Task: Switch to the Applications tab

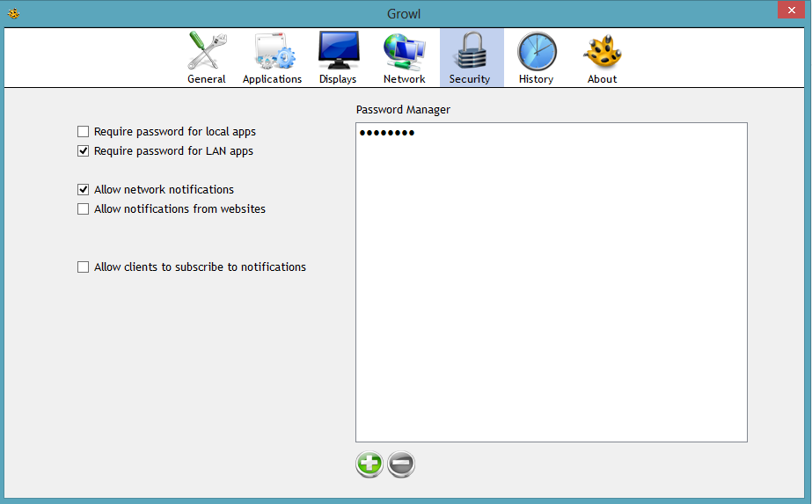Action: 272,57
